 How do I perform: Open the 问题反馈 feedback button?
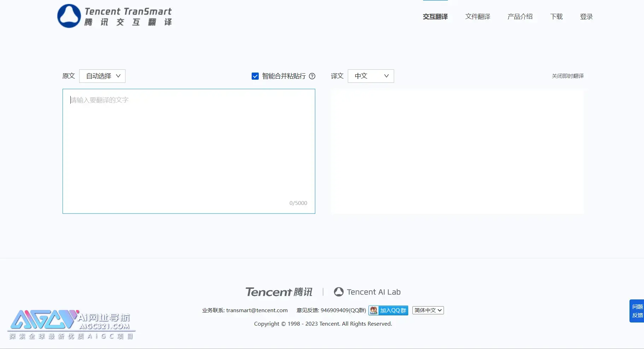(x=637, y=311)
